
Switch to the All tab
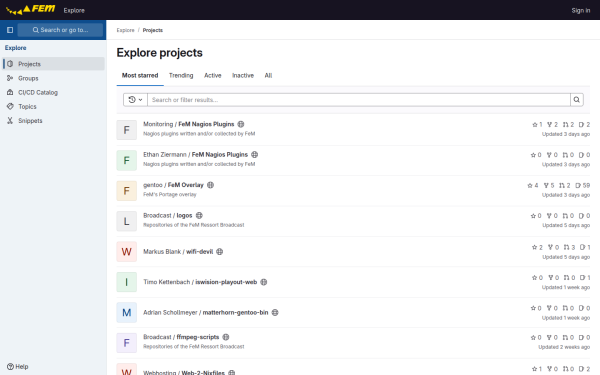[x=268, y=75]
